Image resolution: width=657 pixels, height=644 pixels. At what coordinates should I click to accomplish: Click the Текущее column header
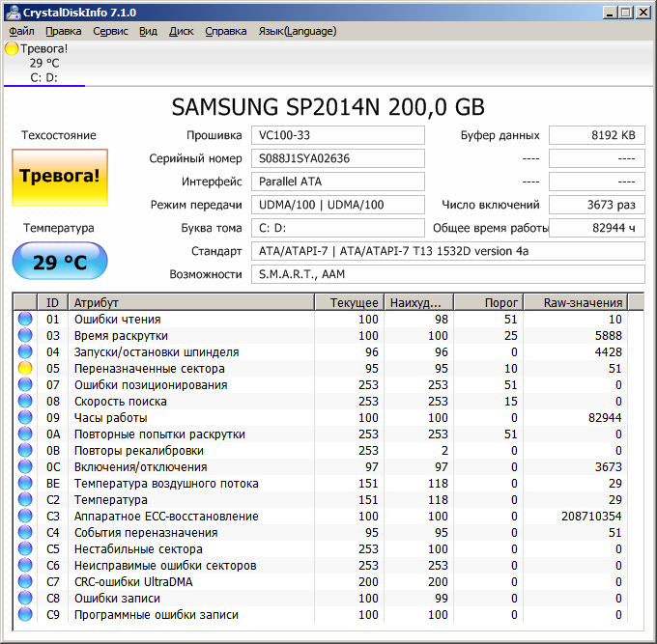[349, 302]
